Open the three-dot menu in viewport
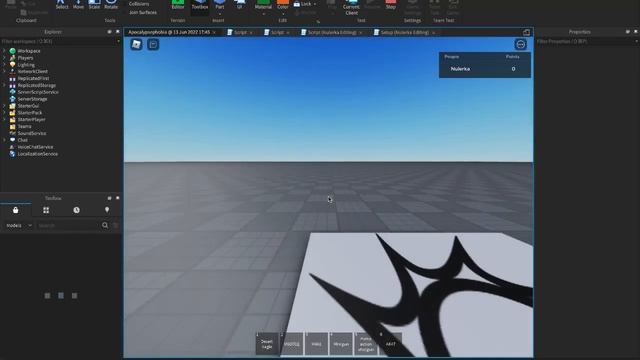 point(520,44)
